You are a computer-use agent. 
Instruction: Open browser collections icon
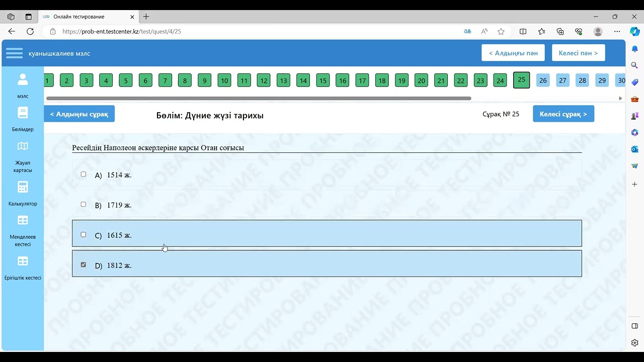[560, 31]
